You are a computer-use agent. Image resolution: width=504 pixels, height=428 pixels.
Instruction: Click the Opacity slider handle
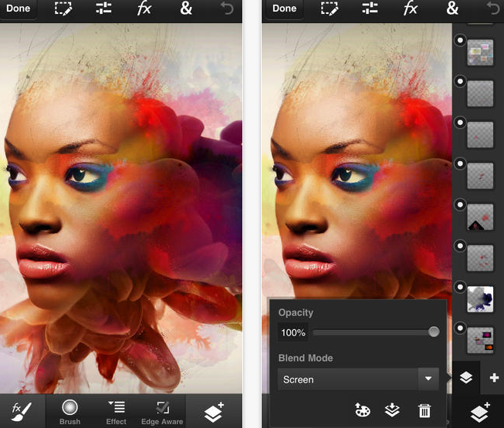434,332
